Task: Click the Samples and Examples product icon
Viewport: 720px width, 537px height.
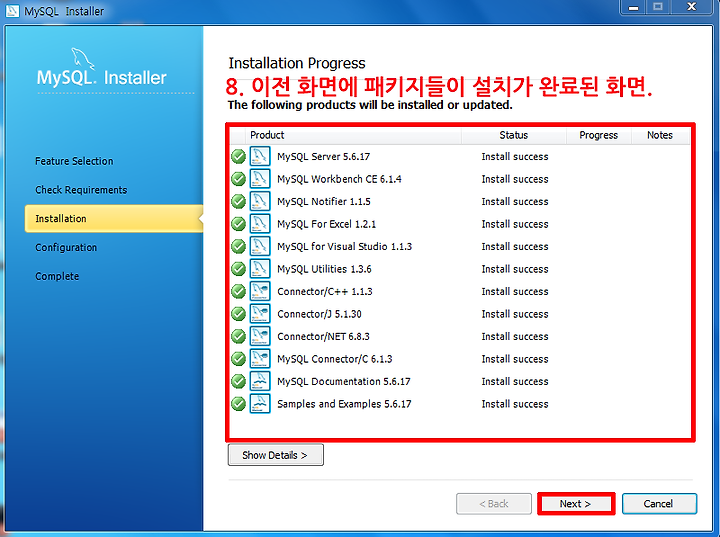Action: click(260, 404)
